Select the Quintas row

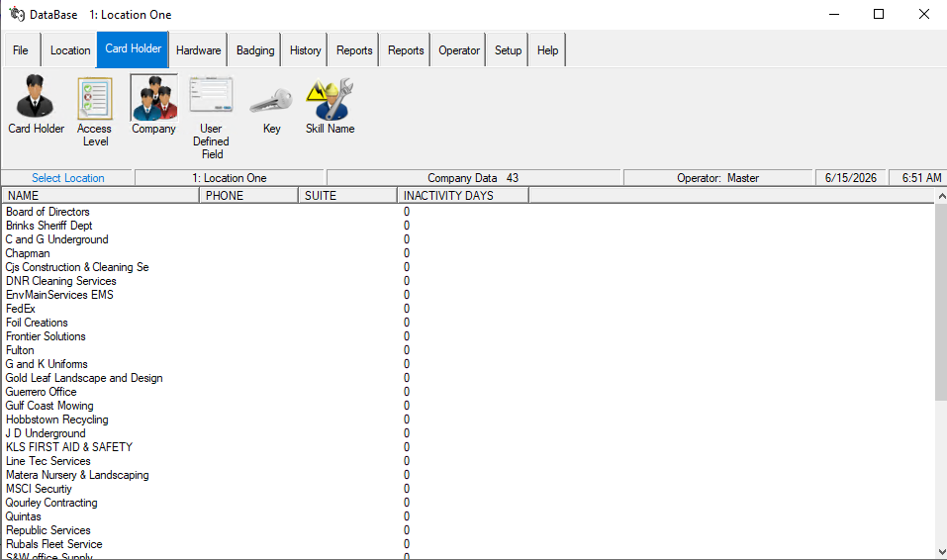(x=468, y=517)
